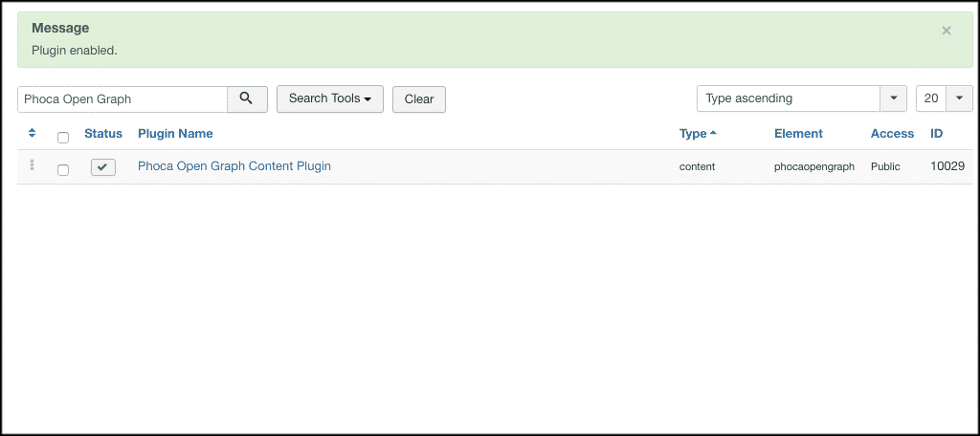
Task: Sort by Element column header
Action: tap(798, 134)
